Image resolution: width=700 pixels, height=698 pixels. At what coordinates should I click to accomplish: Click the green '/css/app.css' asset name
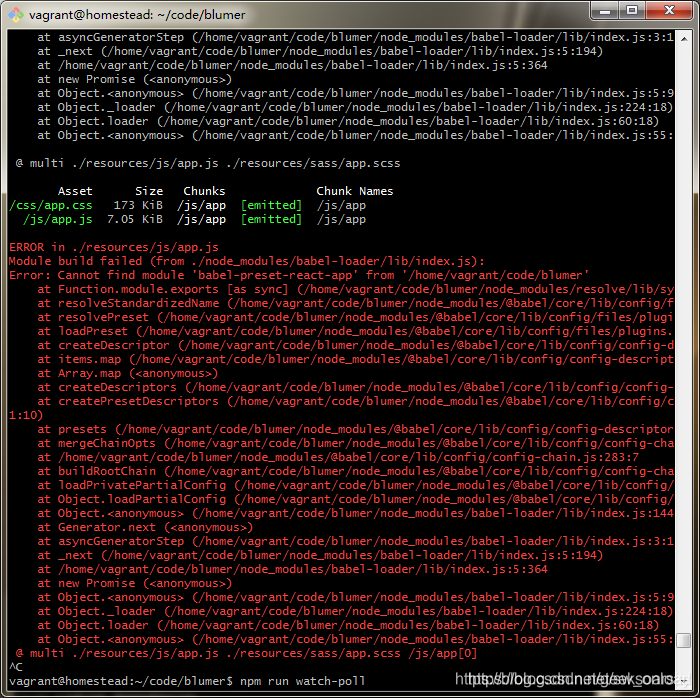tap(51, 205)
